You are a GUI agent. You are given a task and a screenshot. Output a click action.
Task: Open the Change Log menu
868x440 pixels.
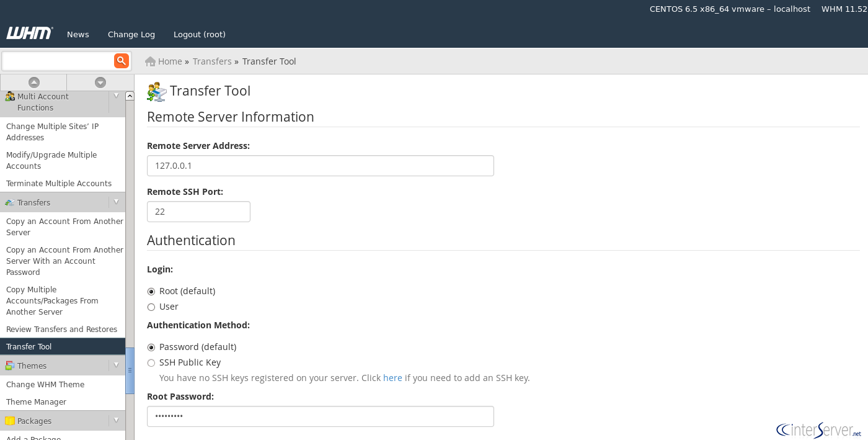pyautogui.click(x=131, y=34)
